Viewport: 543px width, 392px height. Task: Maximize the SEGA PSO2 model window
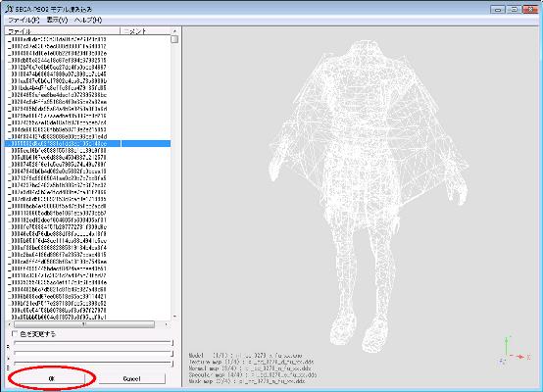pos(514,10)
